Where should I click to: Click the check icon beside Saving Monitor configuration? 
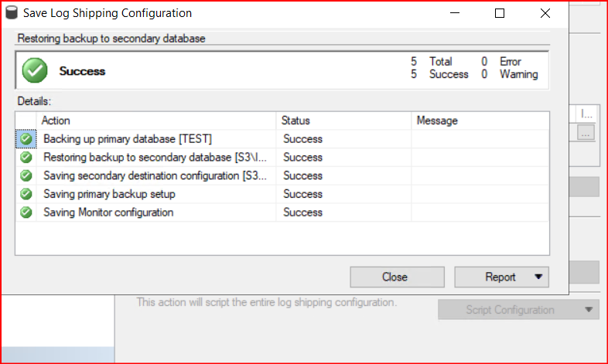[26, 213]
